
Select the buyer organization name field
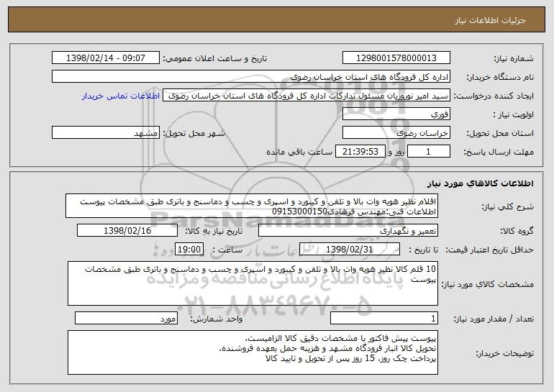(x=251, y=77)
